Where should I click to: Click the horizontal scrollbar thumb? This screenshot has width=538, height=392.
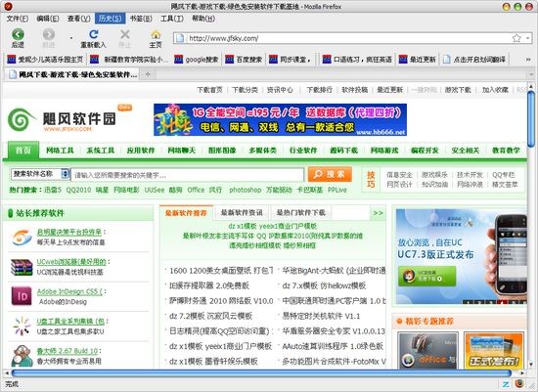(x=261, y=372)
